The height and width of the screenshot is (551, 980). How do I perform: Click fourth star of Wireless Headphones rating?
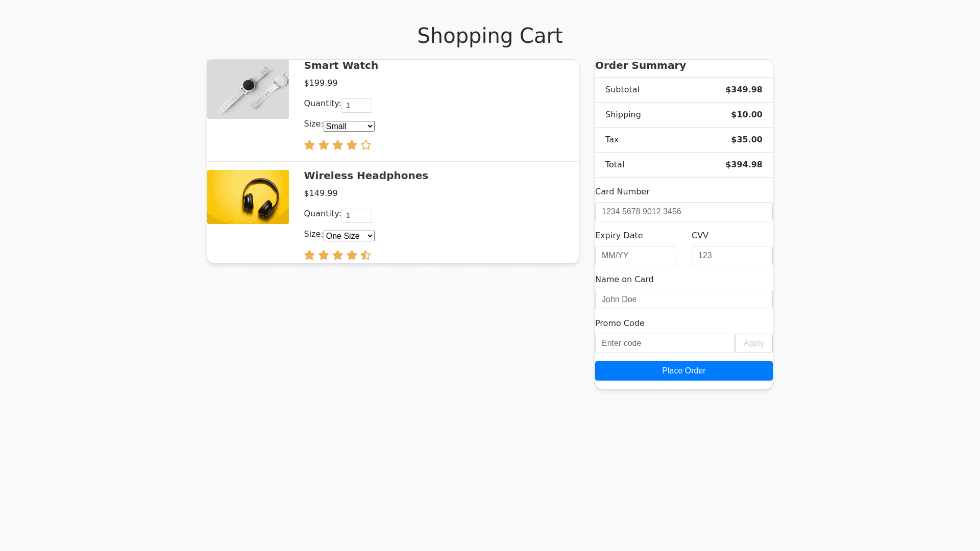pyautogui.click(x=352, y=256)
